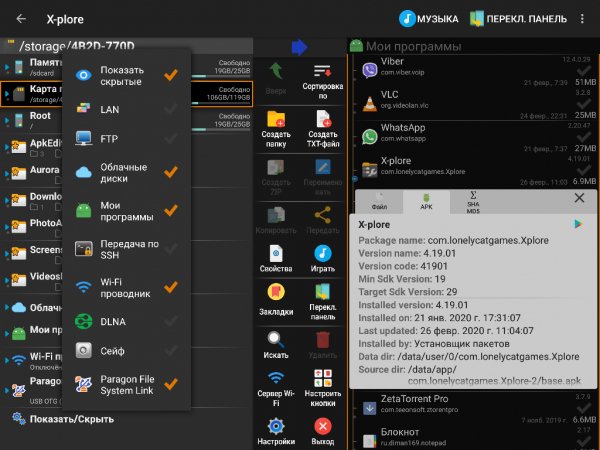Screen dimensions: 600x450
Task: Toggle Облачные диски checkmark
Action: coord(171,172)
